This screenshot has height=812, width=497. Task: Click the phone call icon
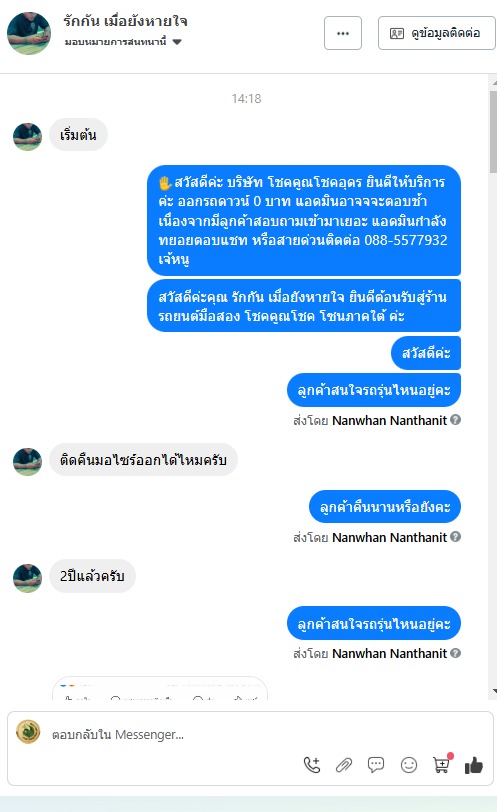click(312, 765)
